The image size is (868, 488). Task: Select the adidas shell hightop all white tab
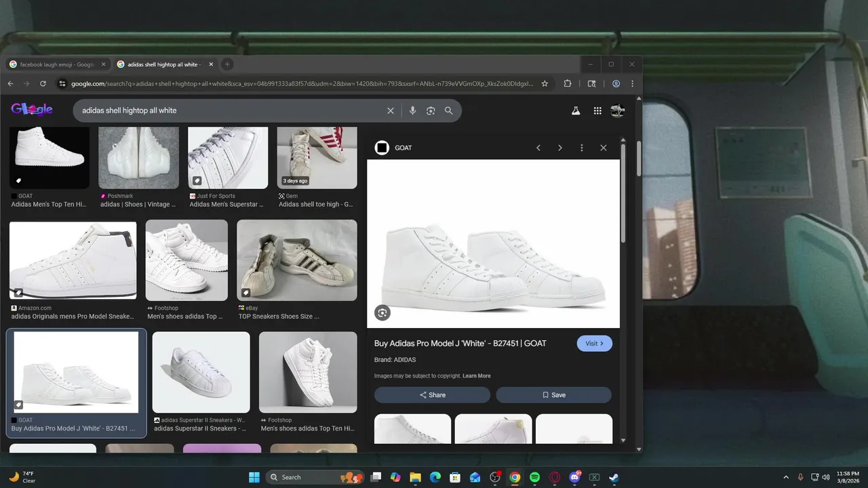coord(163,64)
